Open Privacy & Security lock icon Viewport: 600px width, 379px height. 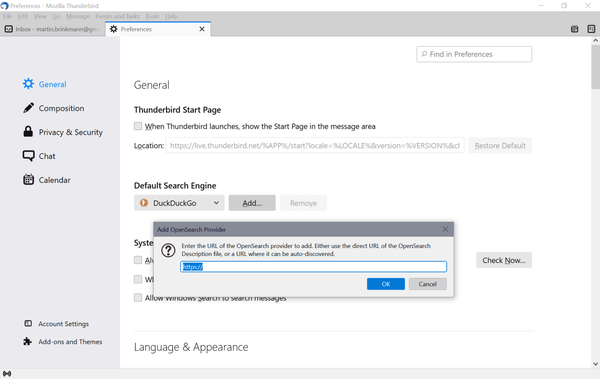coord(28,132)
